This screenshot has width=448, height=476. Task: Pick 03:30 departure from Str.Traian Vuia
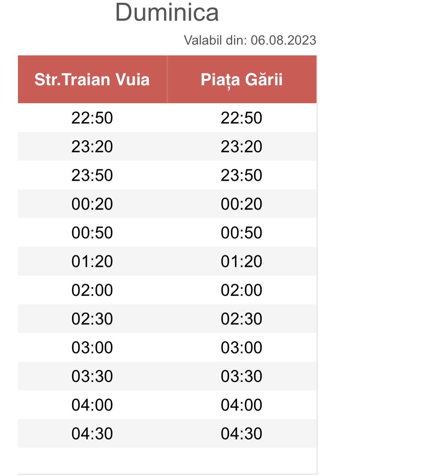click(92, 376)
